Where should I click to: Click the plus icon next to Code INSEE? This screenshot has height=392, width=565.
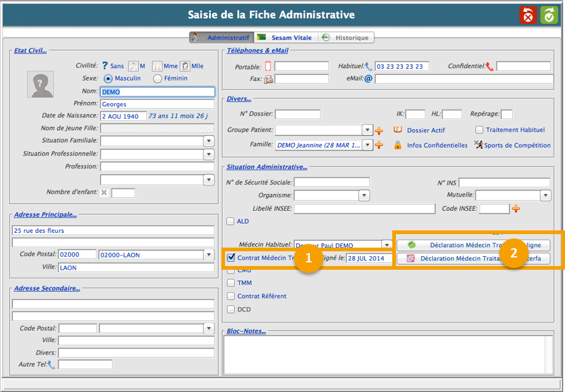tap(516, 208)
